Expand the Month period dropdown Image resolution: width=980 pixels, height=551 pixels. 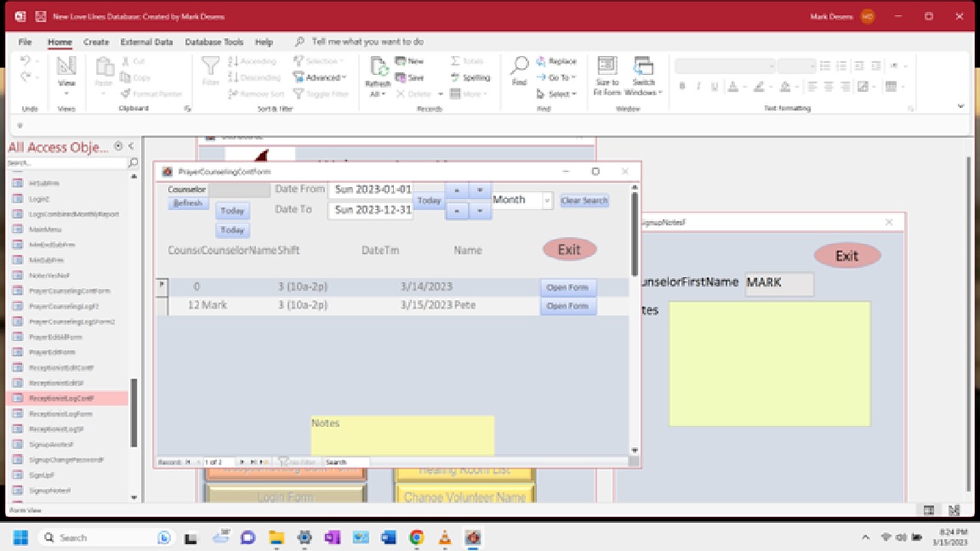tap(547, 201)
